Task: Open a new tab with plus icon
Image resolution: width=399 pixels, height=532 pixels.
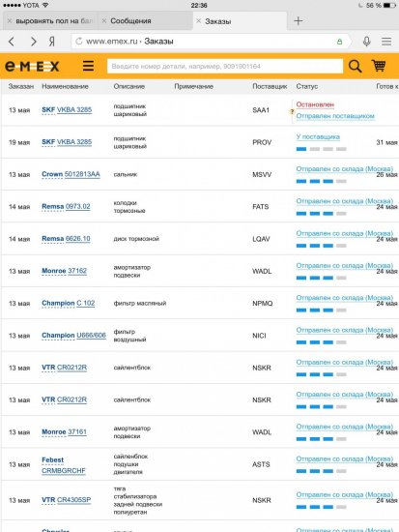Action: point(299,21)
